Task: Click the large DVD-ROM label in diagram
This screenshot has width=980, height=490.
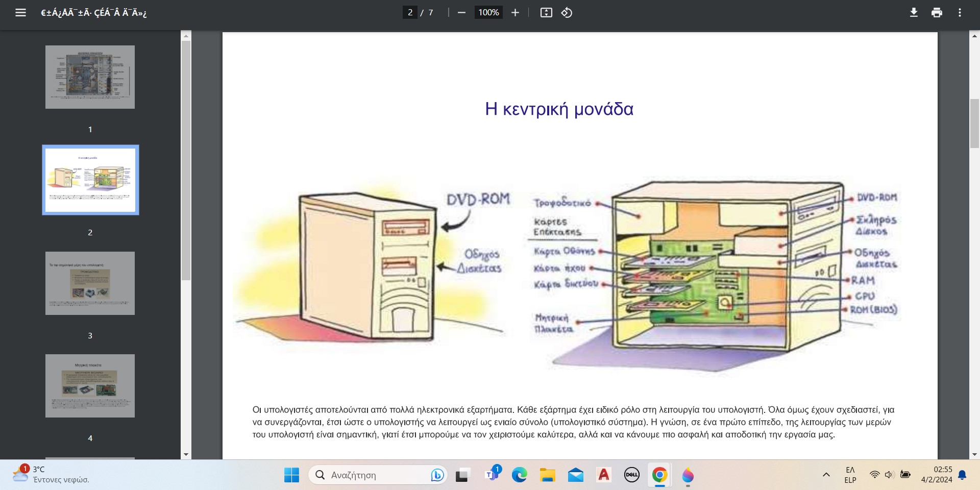Action: click(x=478, y=199)
